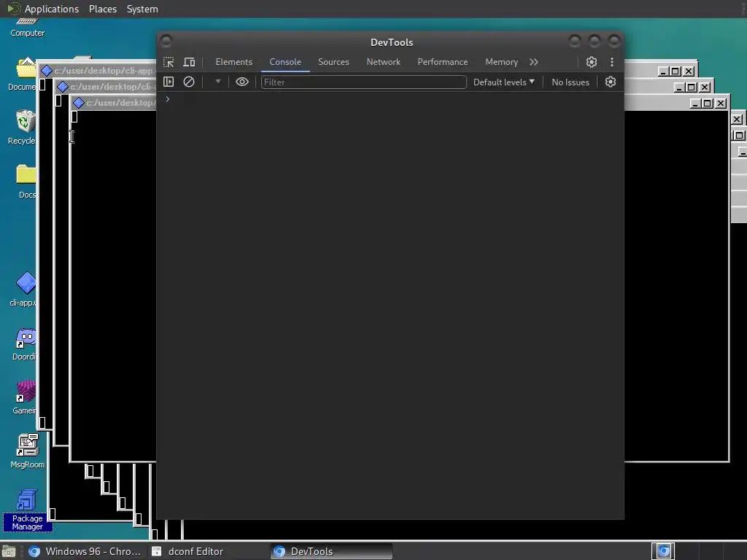The image size is (747, 560).
Task: Open JavaScript context dropdown arrow
Action: point(217,82)
